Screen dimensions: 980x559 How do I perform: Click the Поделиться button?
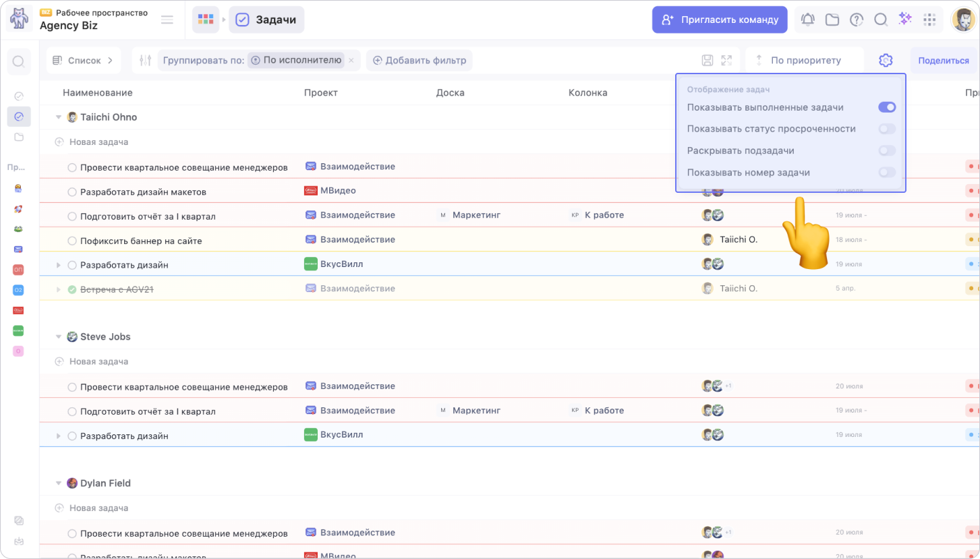pyautogui.click(x=943, y=60)
